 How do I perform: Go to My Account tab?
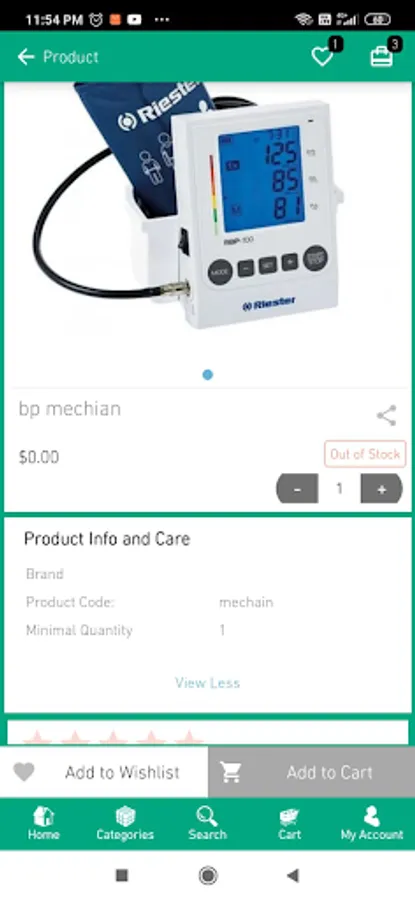point(372,824)
